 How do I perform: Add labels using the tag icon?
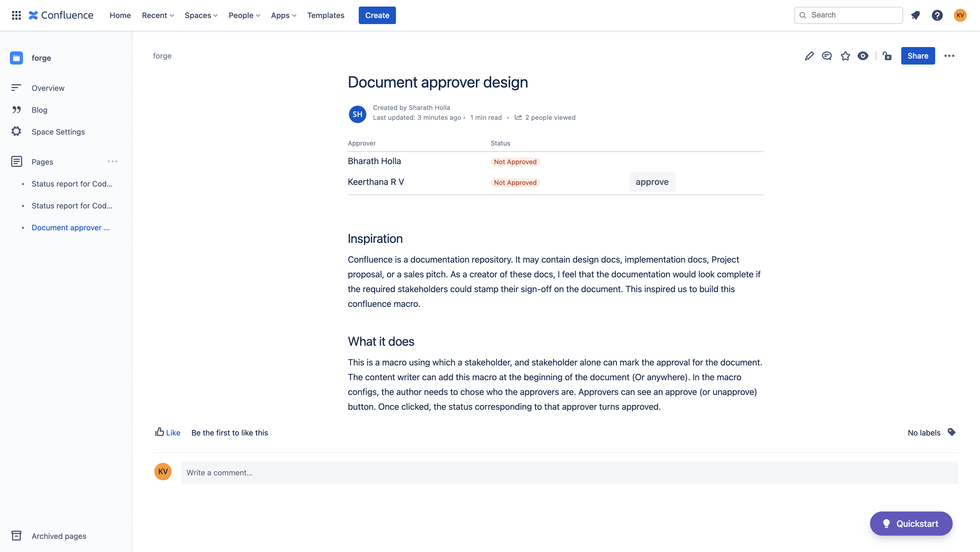coord(952,432)
